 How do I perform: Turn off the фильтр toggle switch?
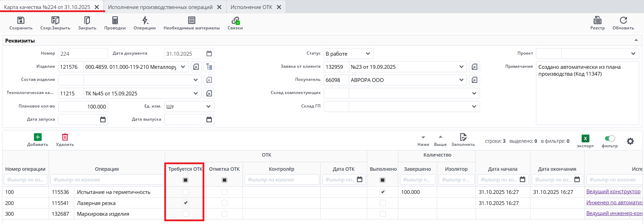610,139
